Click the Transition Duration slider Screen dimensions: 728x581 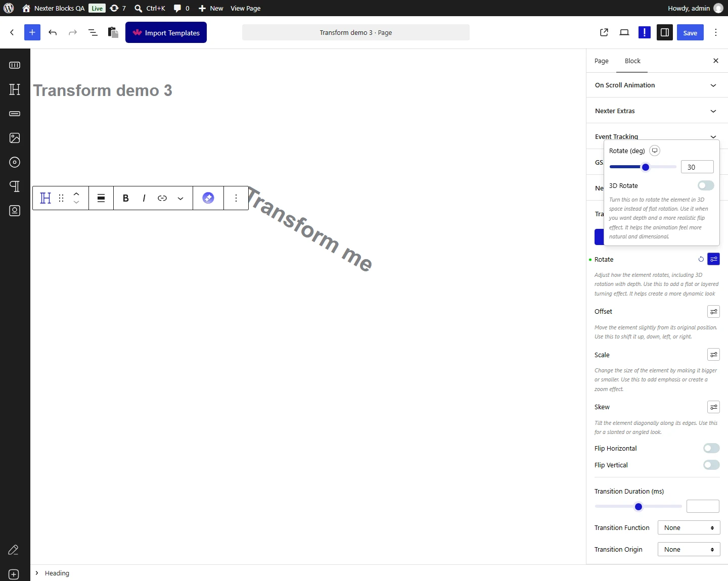(x=638, y=506)
